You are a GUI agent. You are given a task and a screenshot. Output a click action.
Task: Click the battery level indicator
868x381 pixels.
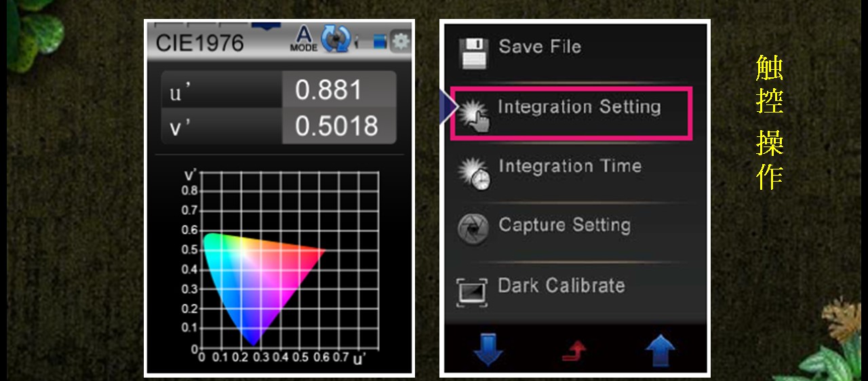pyautogui.click(x=380, y=43)
